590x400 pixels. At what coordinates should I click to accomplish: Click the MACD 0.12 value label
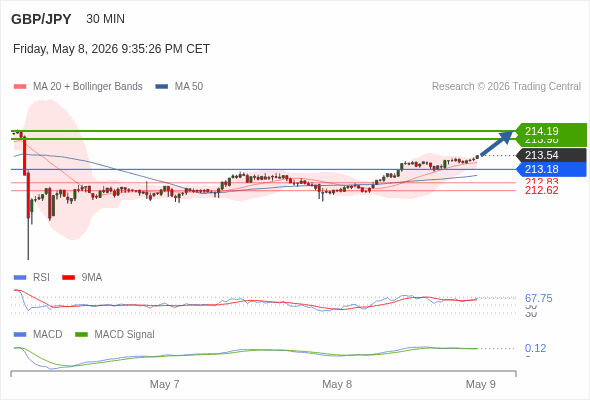point(535,348)
